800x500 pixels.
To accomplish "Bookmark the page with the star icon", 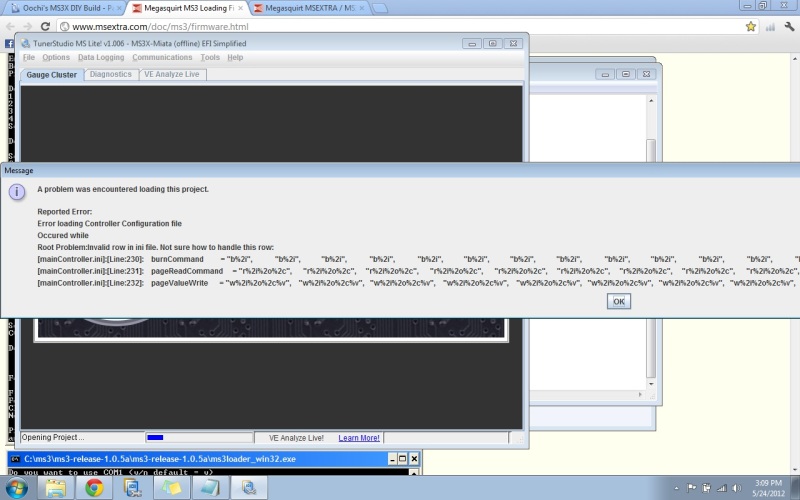I will (751, 27).
